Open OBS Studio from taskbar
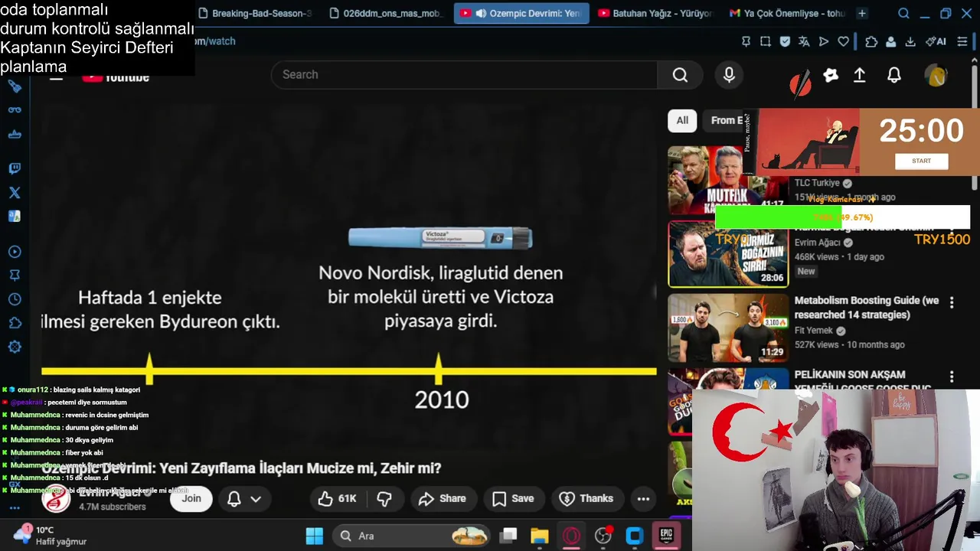The width and height of the screenshot is (980, 551). [x=603, y=536]
